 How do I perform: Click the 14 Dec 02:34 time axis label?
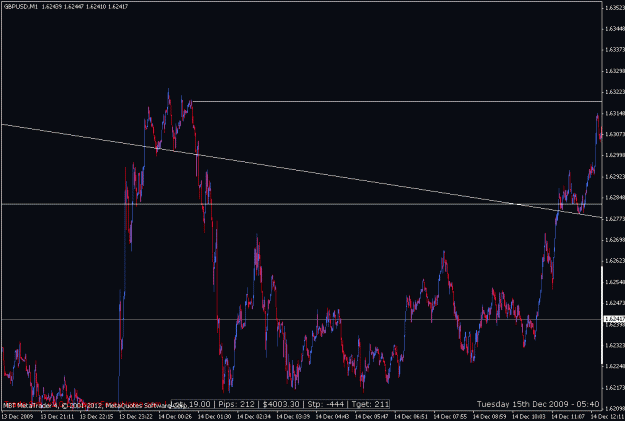point(254,417)
